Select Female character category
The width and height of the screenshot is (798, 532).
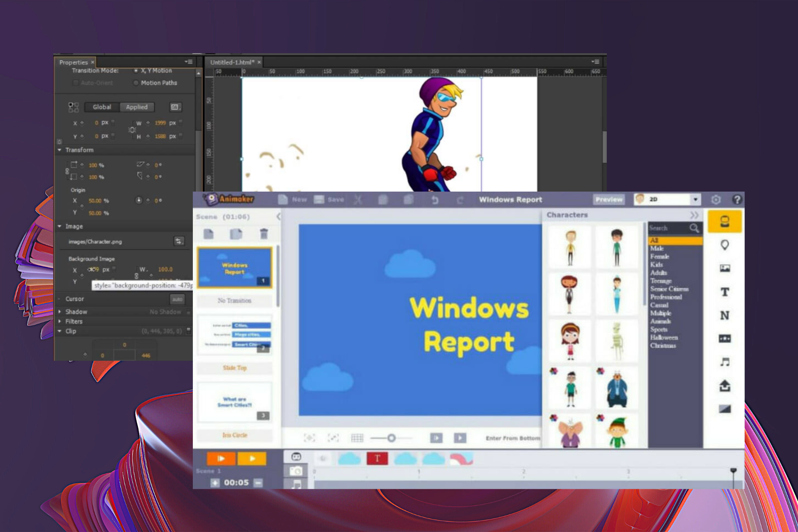coord(660,256)
